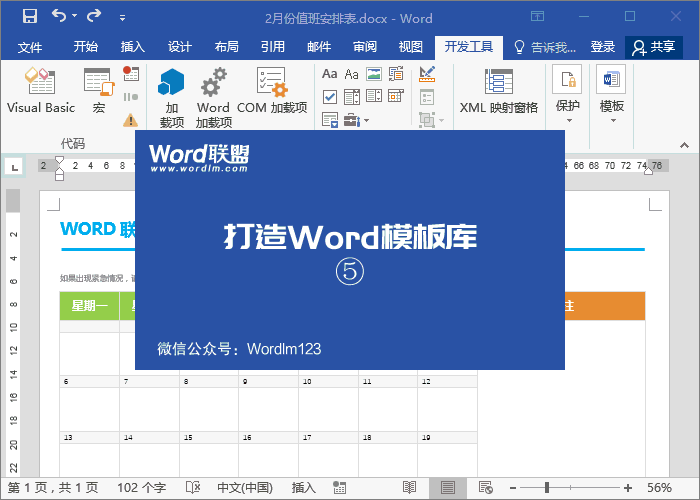Click the table cell numbered 10
The image size is (700, 500).
click(x=328, y=381)
